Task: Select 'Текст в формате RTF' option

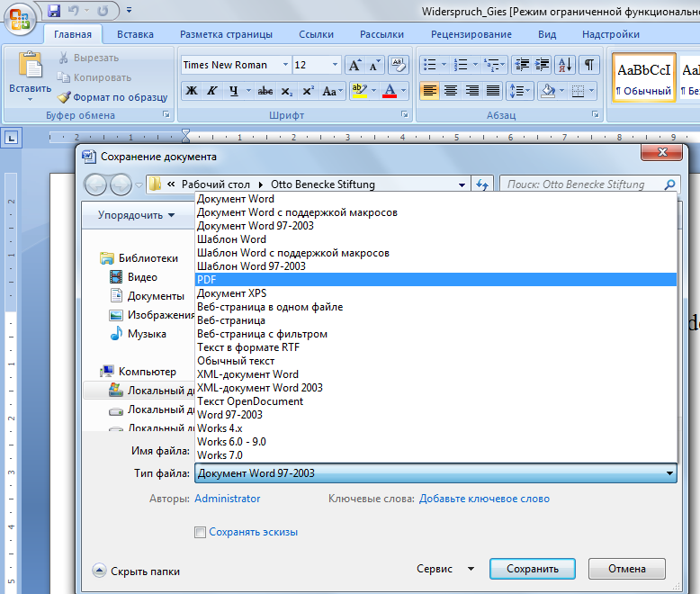Action: [x=435, y=347]
